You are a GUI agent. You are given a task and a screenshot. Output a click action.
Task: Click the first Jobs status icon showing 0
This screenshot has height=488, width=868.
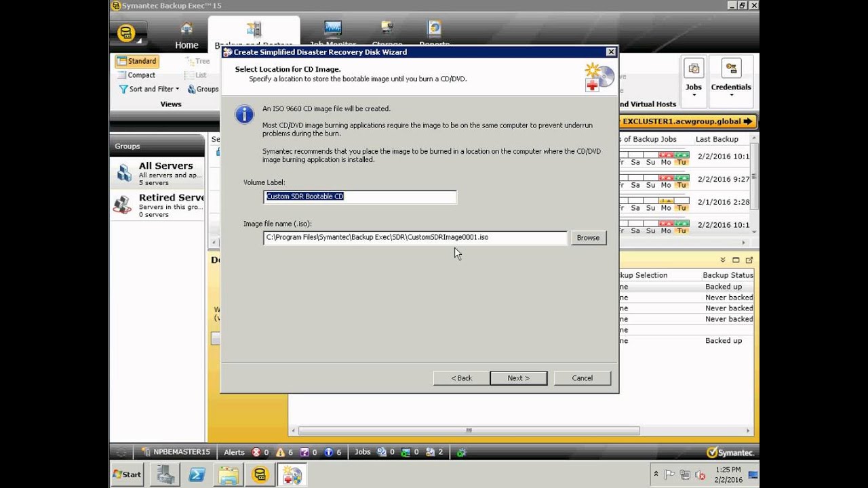[382, 452]
